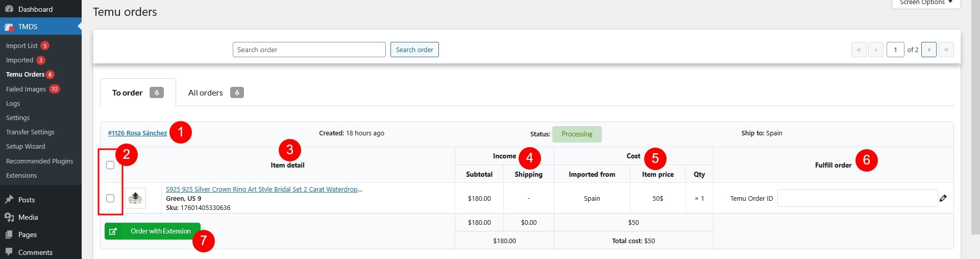This screenshot has height=259, width=980.
Task: Click the Green, US 9 variation text
Action: click(184, 198)
